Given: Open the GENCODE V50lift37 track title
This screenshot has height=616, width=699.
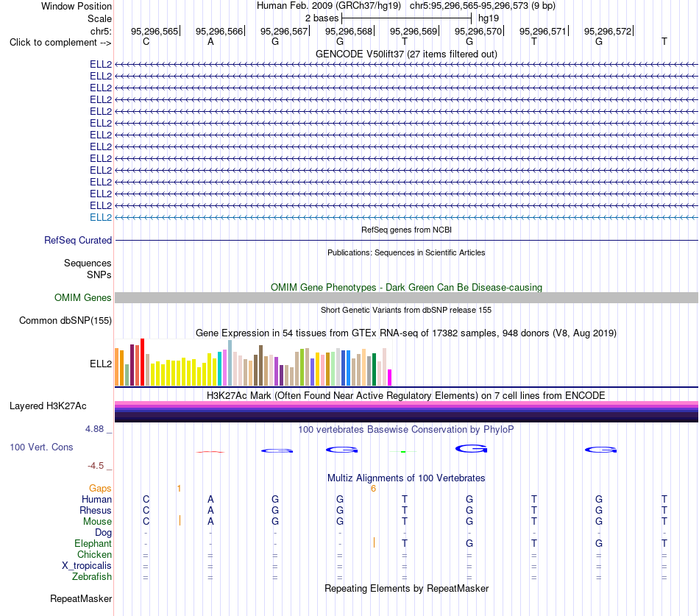Looking at the screenshot, I should [406, 54].
